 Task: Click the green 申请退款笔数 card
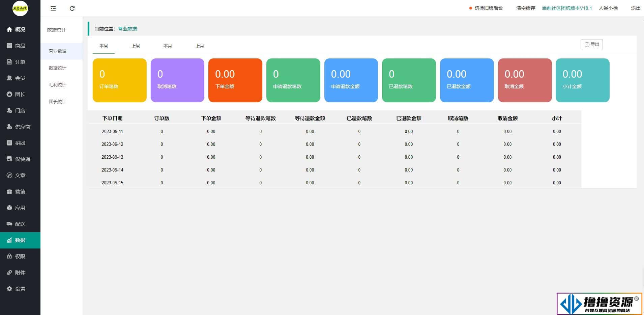tap(293, 80)
